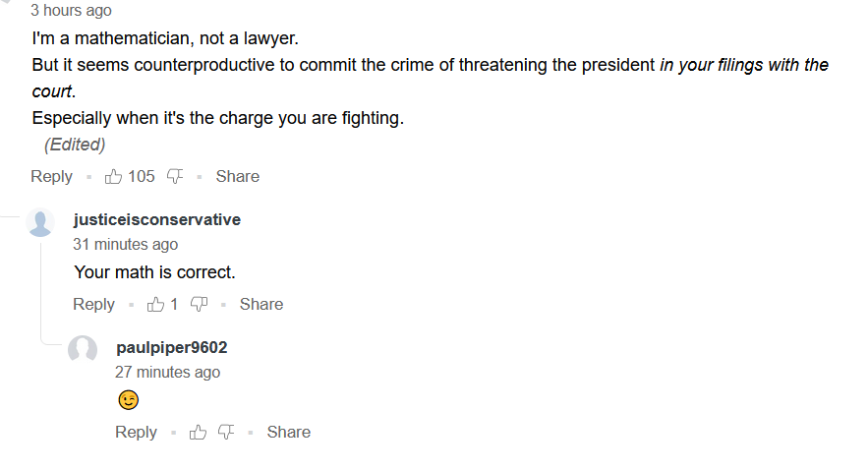Click paulpiper9602's avatar icon
Viewport: 868px width, 471px height.
coord(83,349)
